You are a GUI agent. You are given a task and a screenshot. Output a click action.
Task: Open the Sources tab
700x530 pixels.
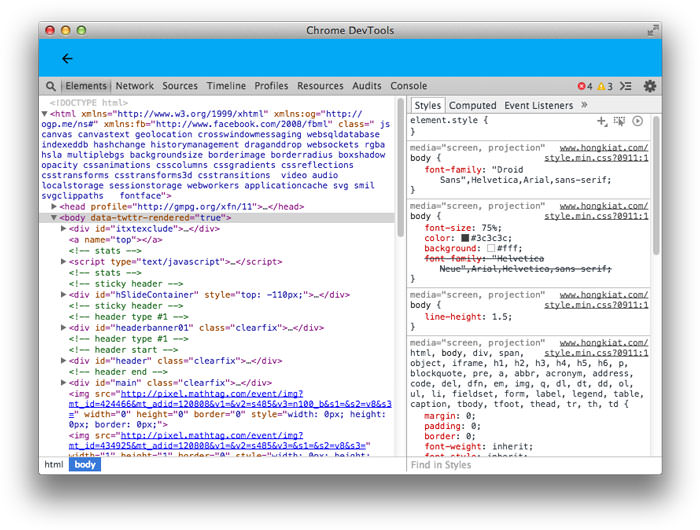pyautogui.click(x=179, y=86)
